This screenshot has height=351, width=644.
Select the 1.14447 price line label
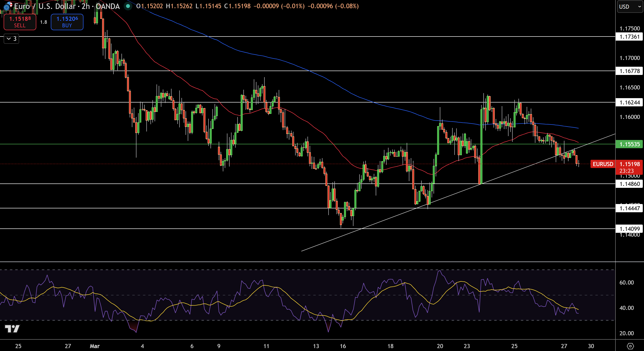629,208
